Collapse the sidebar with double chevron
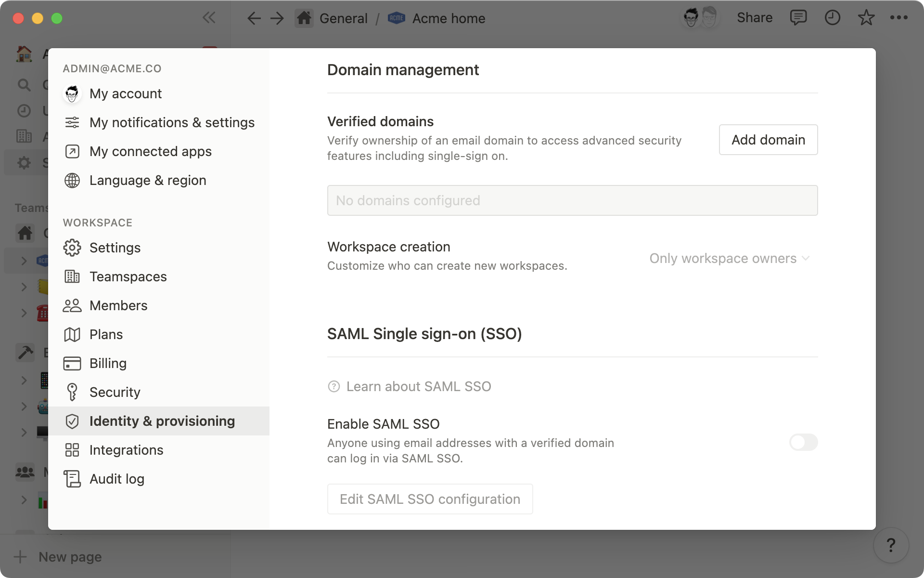Image resolution: width=924 pixels, height=578 pixels. (209, 18)
